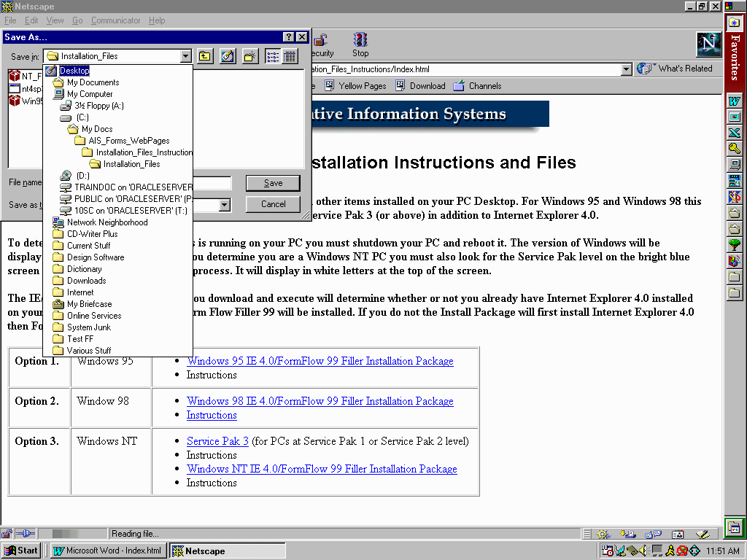The height and width of the screenshot is (560, 747).
Task: Click the What's Related icon
Action: pyautogui.click(x=644, y=69)
